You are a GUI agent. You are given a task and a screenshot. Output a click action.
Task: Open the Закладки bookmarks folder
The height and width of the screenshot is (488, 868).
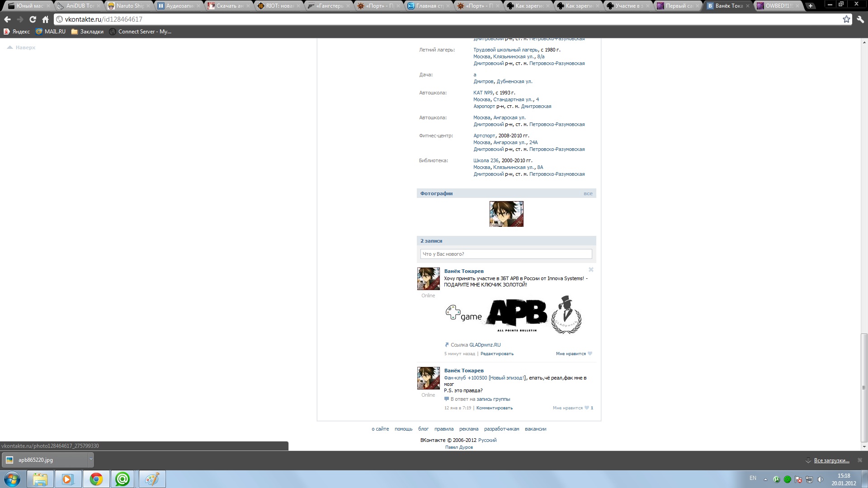pos(88,32)
